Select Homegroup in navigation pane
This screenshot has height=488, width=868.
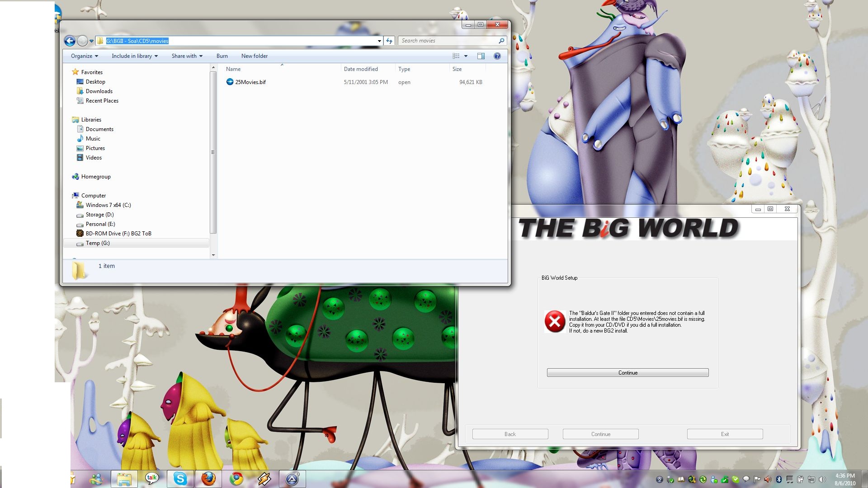coord(95,177)
